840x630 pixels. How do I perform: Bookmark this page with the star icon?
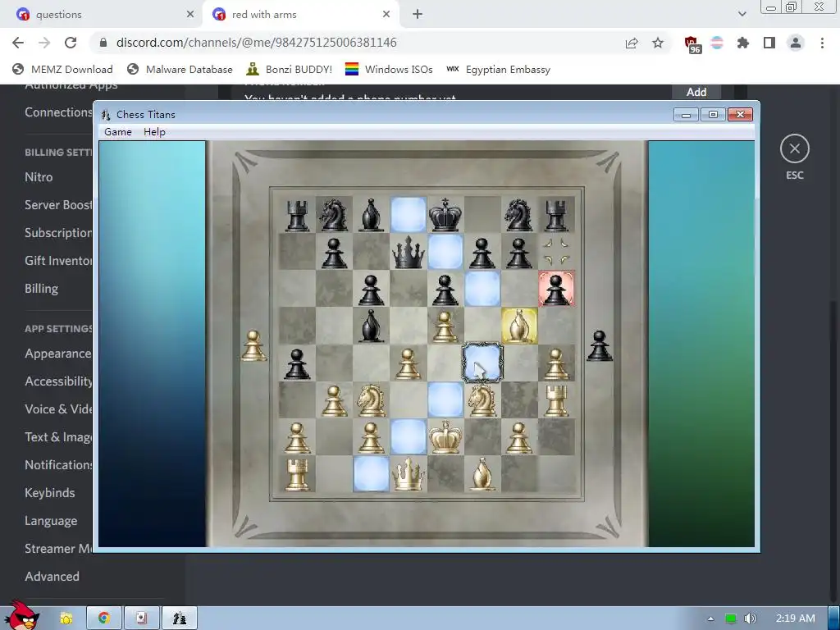coord(658,43)
